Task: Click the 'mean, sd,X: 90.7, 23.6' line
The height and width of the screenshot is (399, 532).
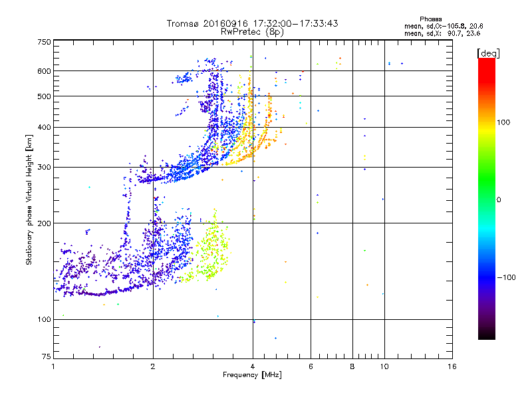Action: (x=442, y=33)
